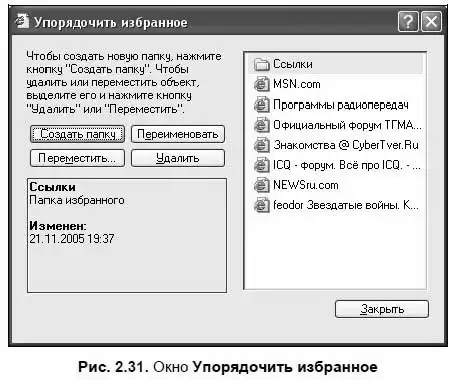Click the MSN.com page icon
Image resolution: width=453 pixels, height=380 pixels.
pyautogui.click(x=262, y=84)
